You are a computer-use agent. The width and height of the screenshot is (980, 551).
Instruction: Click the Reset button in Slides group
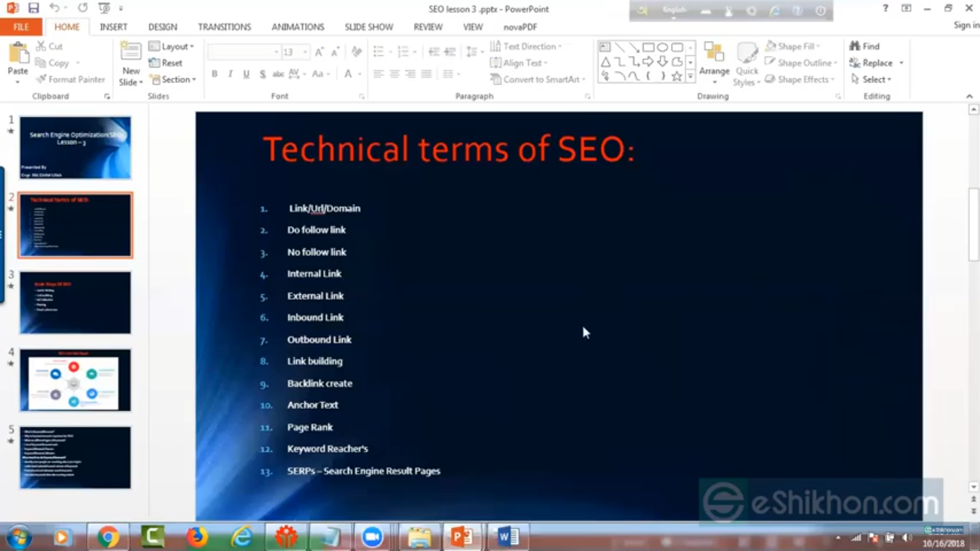click(x=166, y=63)
